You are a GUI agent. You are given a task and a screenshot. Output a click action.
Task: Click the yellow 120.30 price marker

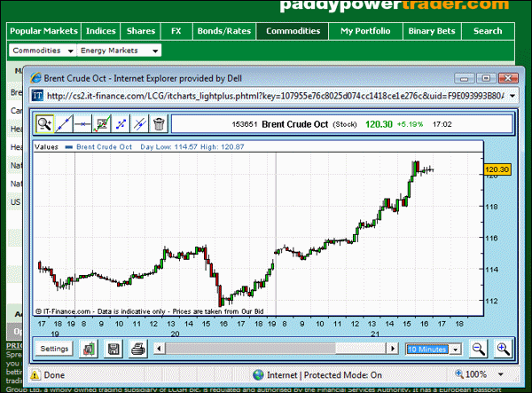497,169
